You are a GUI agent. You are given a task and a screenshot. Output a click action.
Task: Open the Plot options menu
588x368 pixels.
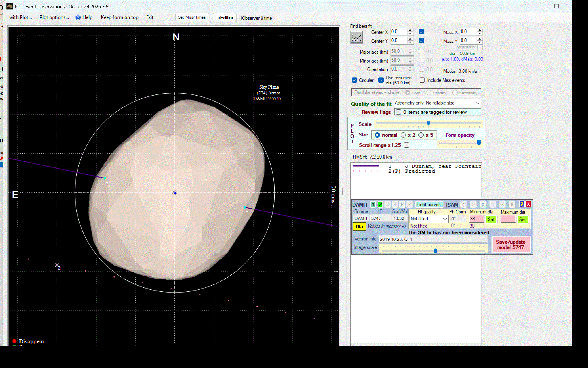(54, 17)
